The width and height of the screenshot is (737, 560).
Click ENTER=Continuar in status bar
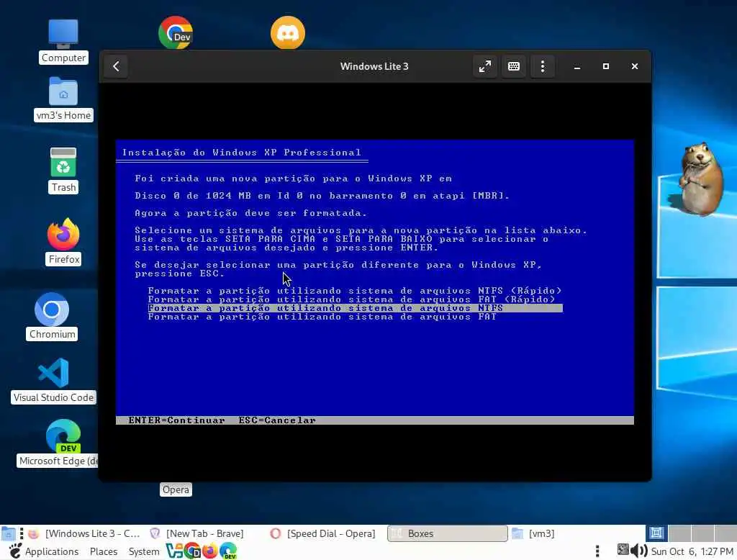pos(176,420)
